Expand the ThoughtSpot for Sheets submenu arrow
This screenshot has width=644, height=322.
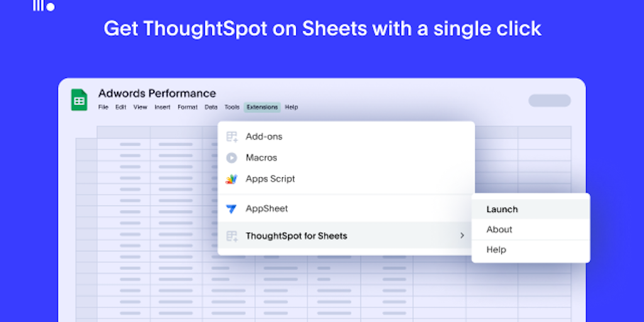coord(462,236)
